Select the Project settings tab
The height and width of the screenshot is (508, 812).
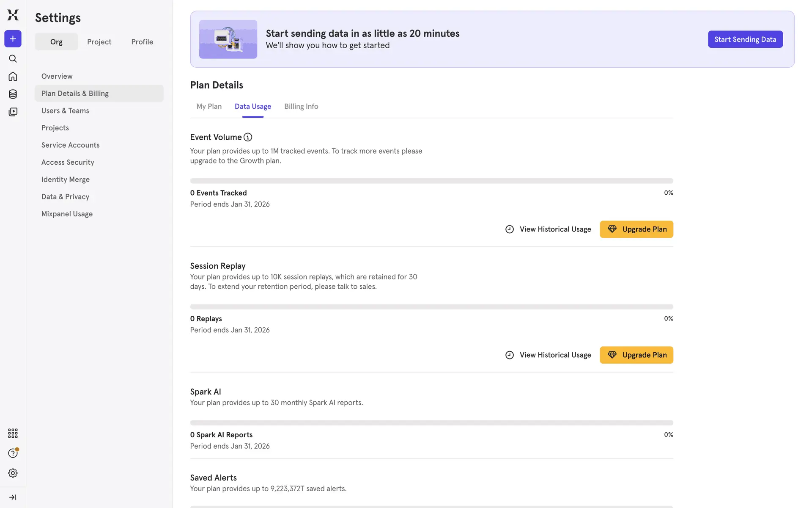pyautogui.click(x=99, y=41)
